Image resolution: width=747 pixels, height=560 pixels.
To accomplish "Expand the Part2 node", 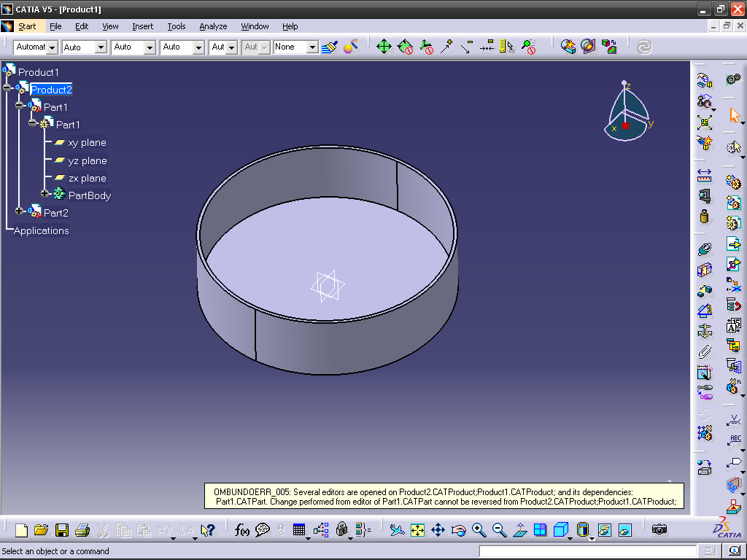I will (19, 211).
